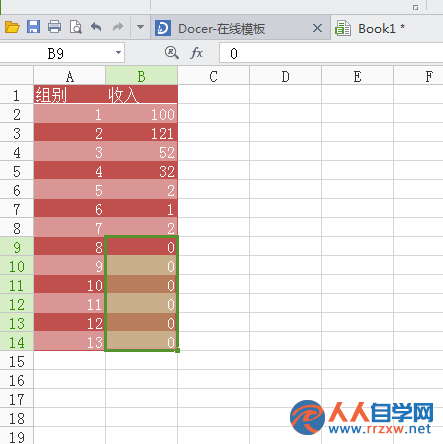
Task: Click the Docer tab icon
Action: [x=163, y=28]
